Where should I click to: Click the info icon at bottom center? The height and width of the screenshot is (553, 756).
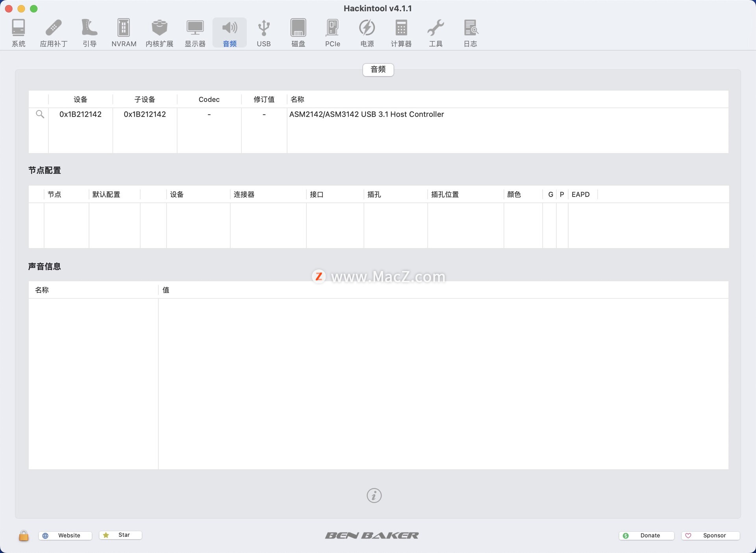[x=374, y=495]
